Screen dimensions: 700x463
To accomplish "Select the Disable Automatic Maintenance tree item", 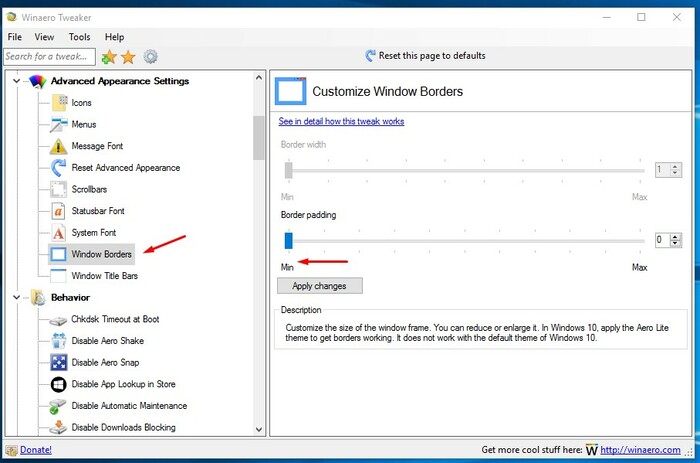I will [x=129, y=406].
